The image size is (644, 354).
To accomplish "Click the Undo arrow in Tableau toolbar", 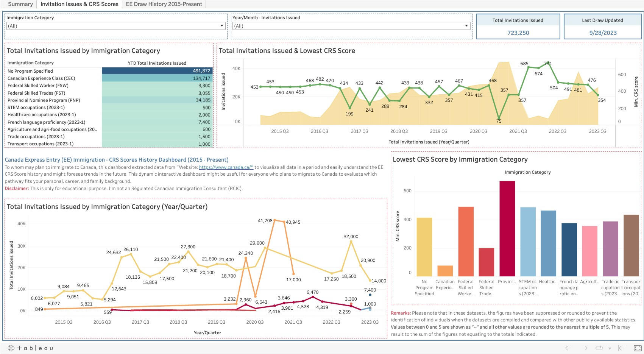I will click(x=568, y=348).
